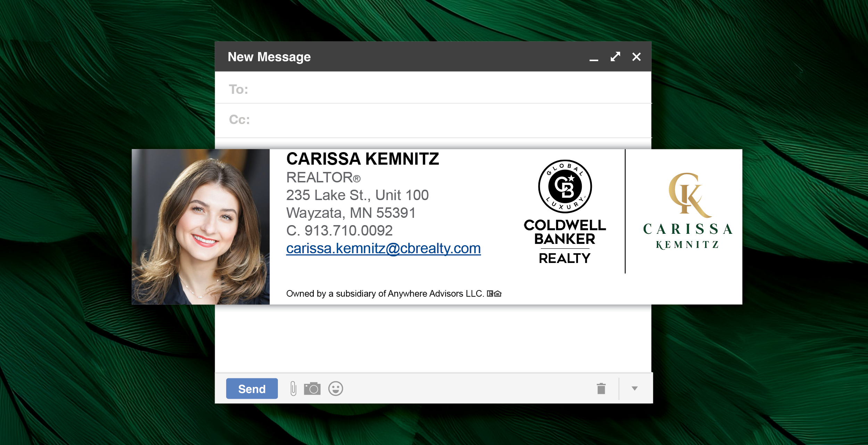
Task: Close the New Message window
Action: pos(636,57)
